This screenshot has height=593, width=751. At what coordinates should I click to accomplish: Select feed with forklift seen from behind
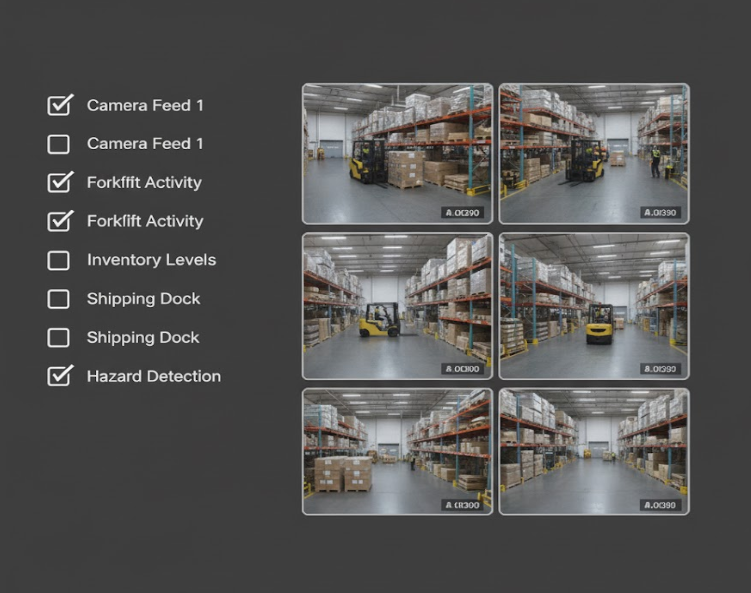click(594, 305)
